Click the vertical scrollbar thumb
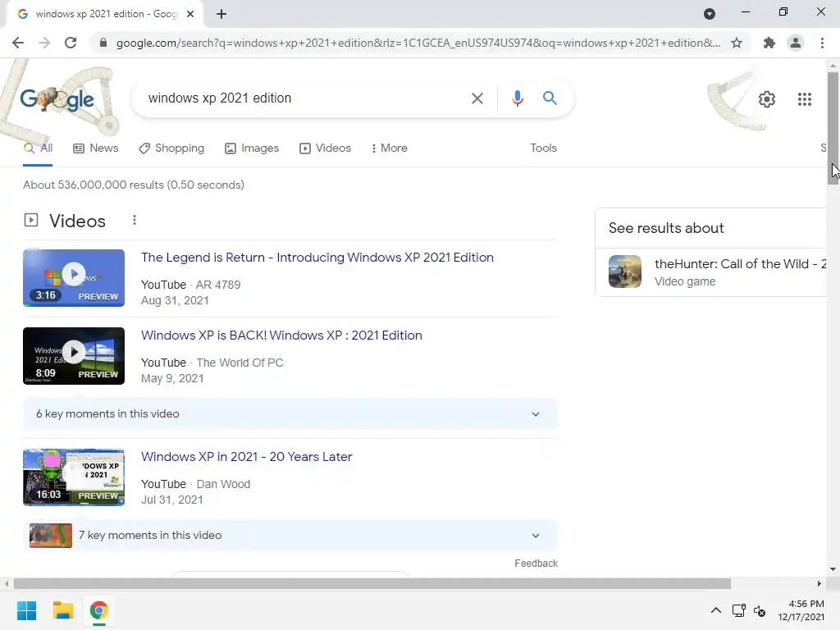 (833, 127)
